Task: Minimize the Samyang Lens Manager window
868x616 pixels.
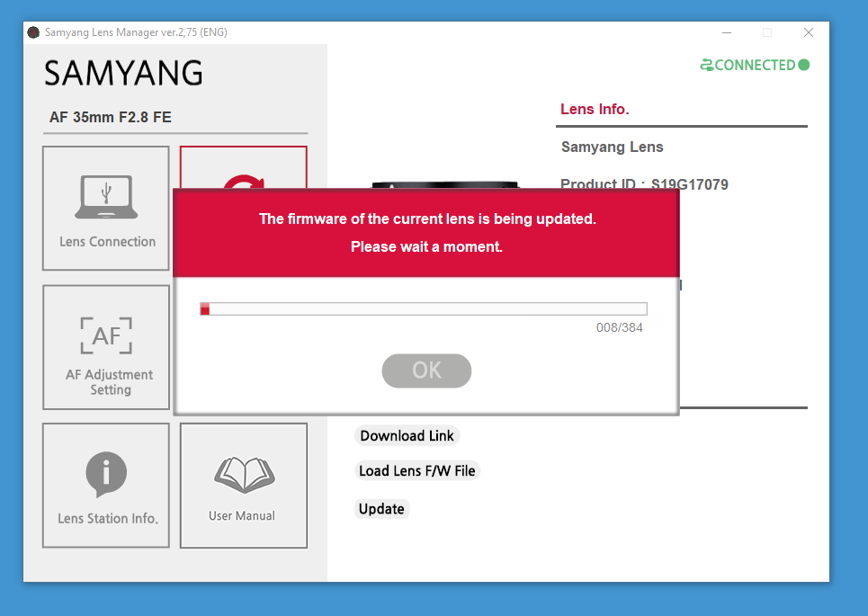Action: click(727, 32)
